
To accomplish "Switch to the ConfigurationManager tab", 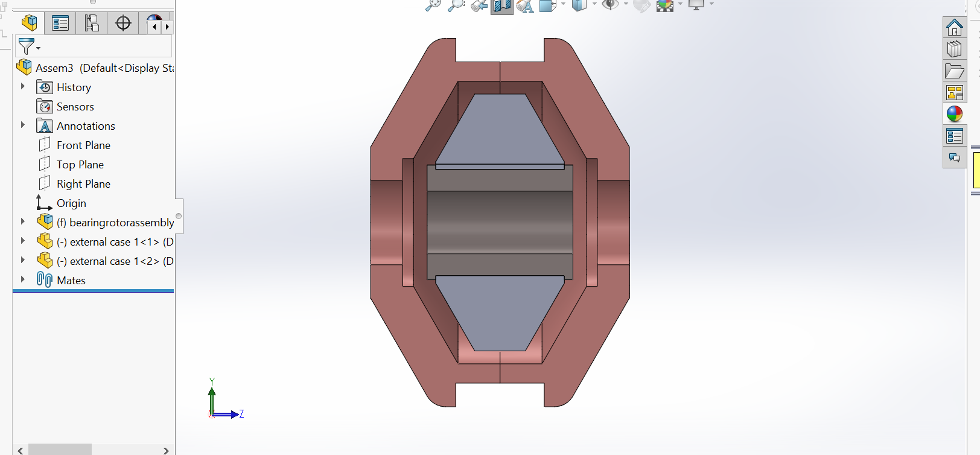I will pyautogui.click(x=92, y=24).
